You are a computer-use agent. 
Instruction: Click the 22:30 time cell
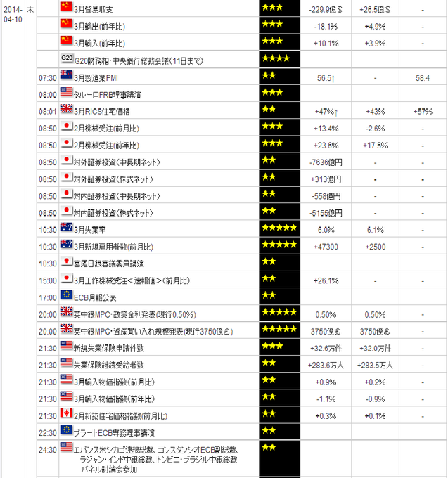(x=48, y=433)
